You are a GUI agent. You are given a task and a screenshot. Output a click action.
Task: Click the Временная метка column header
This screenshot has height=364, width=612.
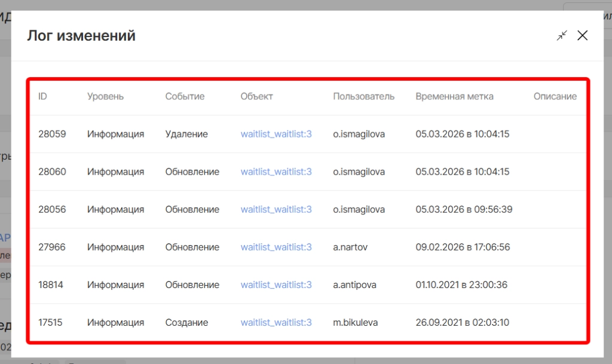pos(454,96)
